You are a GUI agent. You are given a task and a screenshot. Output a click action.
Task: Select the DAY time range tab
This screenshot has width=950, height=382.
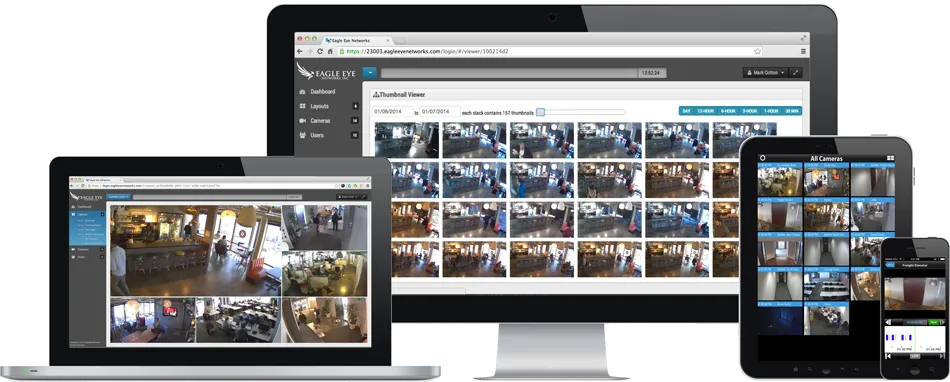tap(686, 111)
